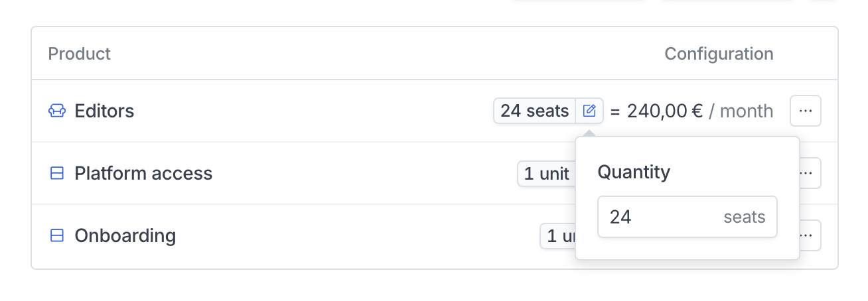Image resolution: width=868 pixels, height=301 pixels.
Task: Click the Platform access product icon
Action: pyautogui.click(x=57, y=173)
